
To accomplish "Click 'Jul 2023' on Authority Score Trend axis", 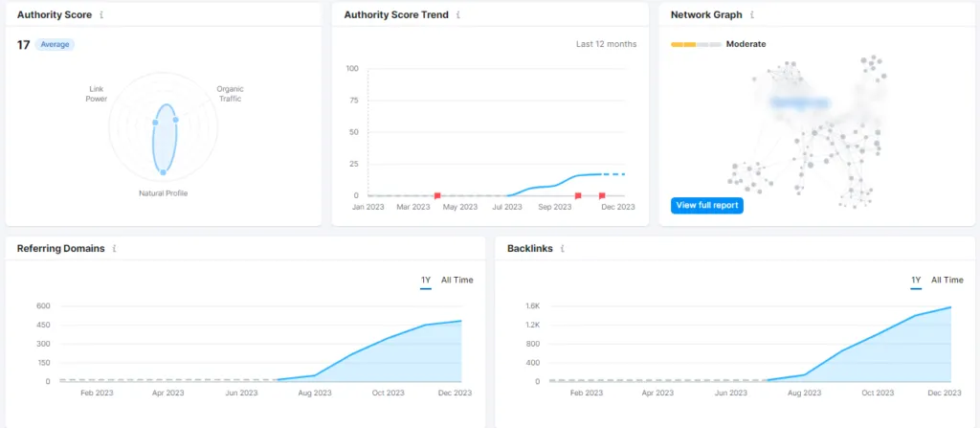I will [x=506, y=207].
